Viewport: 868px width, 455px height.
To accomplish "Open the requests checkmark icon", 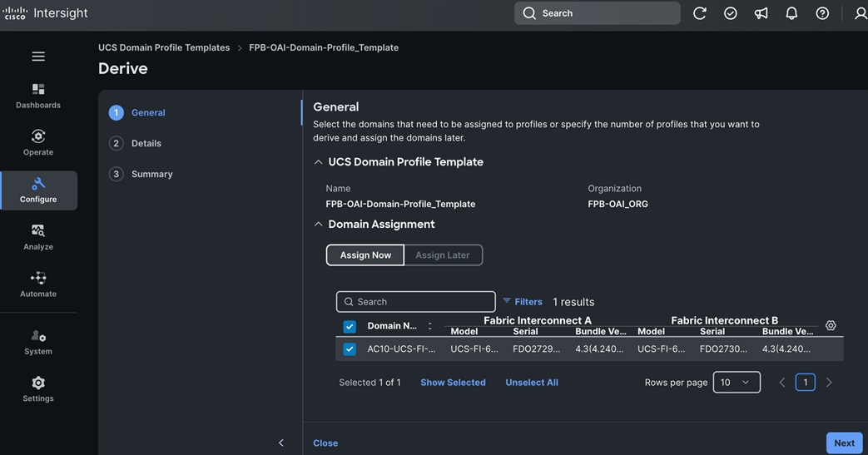I will pos(731,13).
